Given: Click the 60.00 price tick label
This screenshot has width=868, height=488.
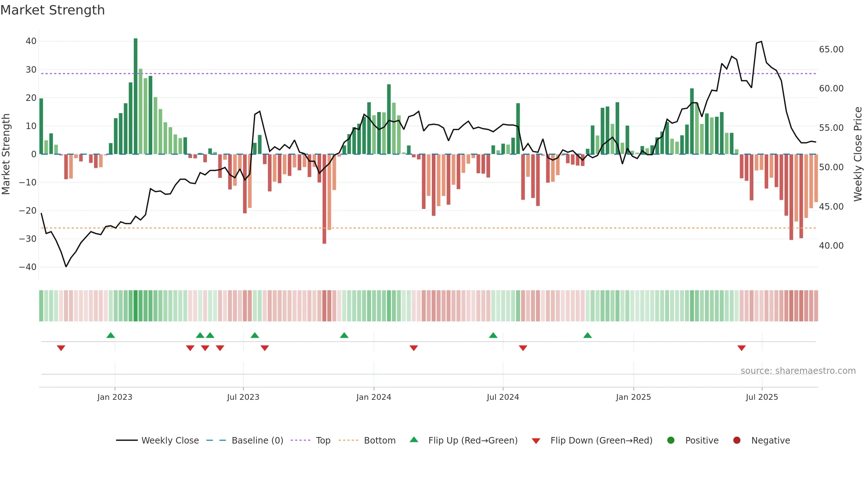Looking at the screenshot, I should click(x=831, y=88).
